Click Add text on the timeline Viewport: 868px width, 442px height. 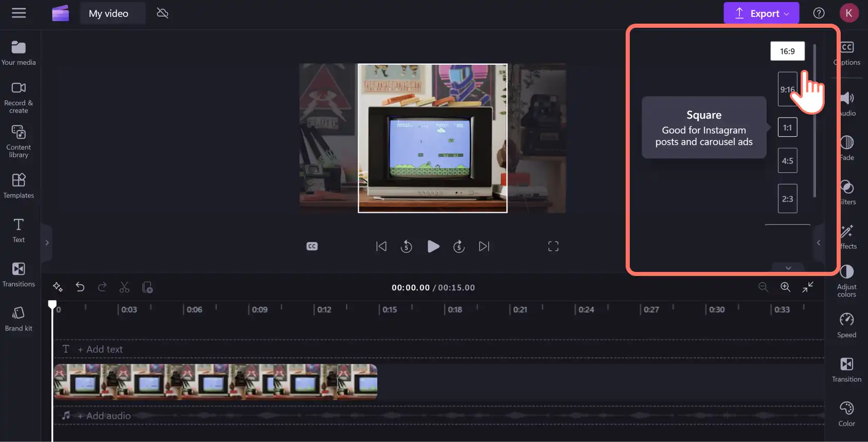100,349
